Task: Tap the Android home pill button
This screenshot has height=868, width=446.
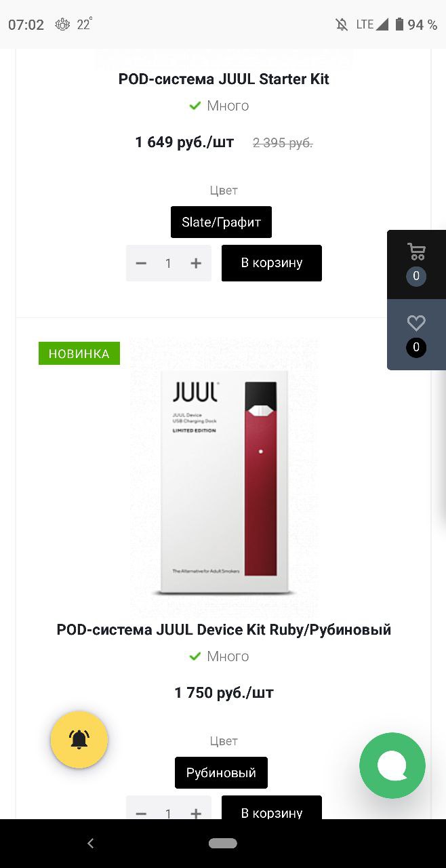Action: click(x=223, y=844)
